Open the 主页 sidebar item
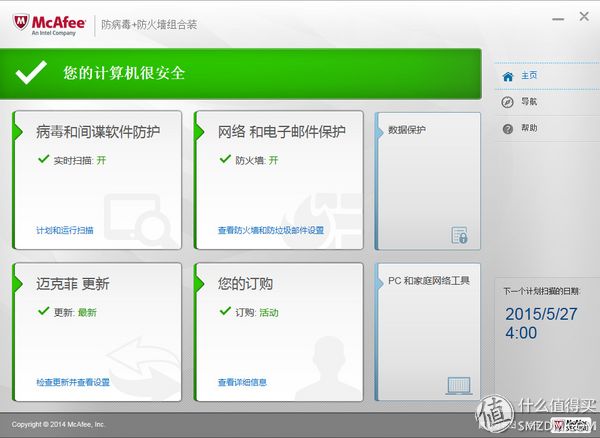The width and height of the screenshot is (600, 438). pyautogui.click(x=547, y=76)
